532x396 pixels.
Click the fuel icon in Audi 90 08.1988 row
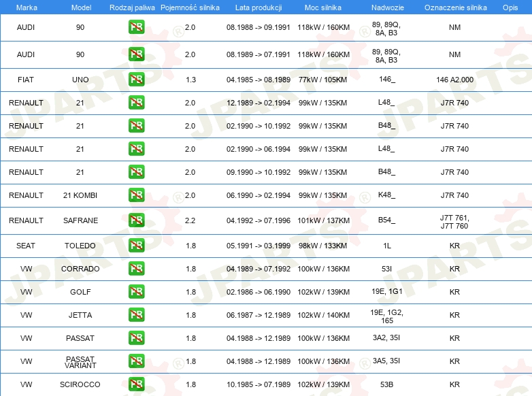(136, 27)
